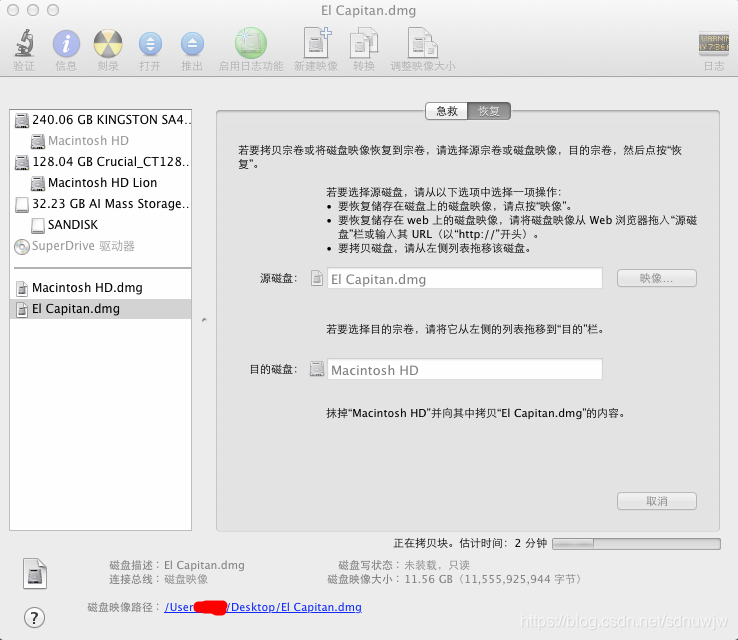Click the disk image icon in info area

coord(35,574)
